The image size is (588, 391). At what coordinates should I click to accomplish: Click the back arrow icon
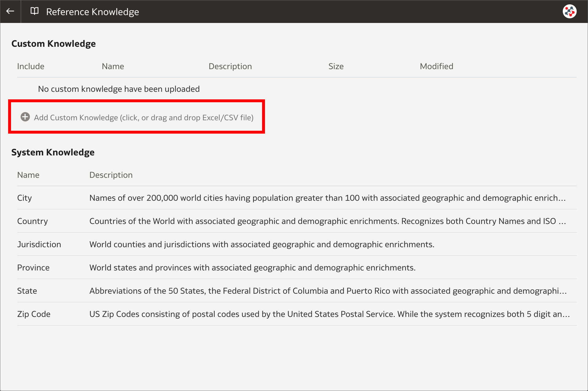pyautogui.click(x=10, y=11)
